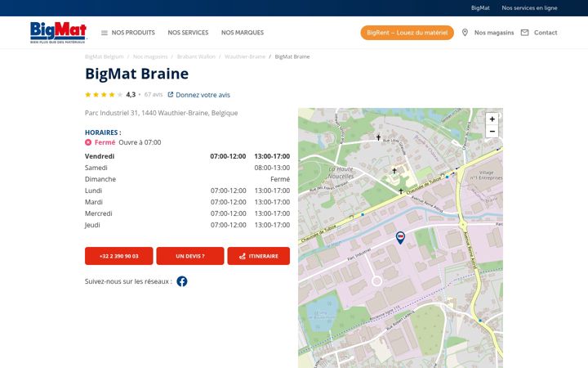
Task: Click the Wauthier-Braine breadcrumb
Action: pyautogui.click(x=245, y=56)
